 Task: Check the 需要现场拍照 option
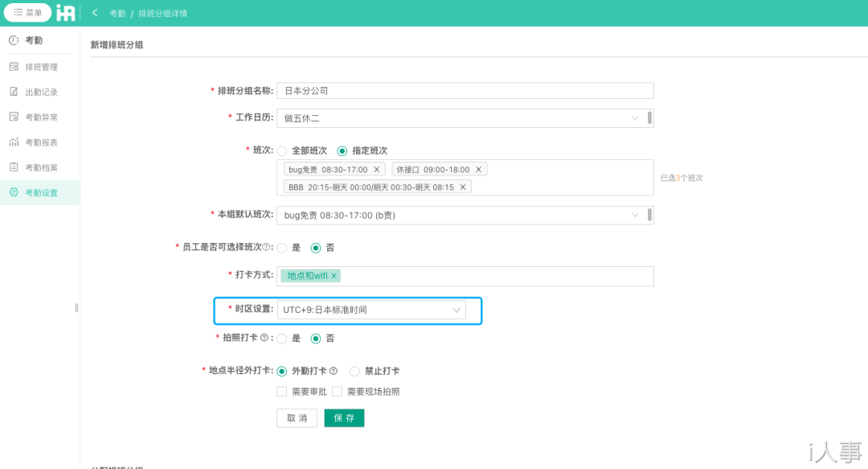(338, 392)
